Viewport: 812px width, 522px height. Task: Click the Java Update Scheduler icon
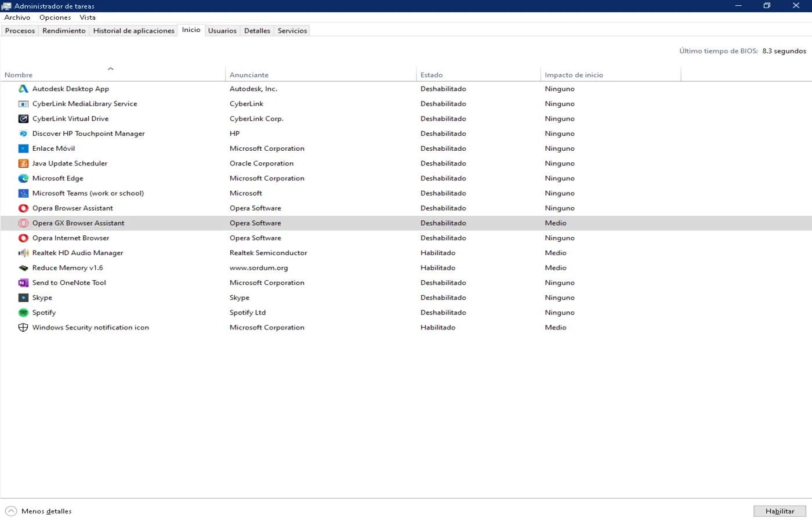(x=23, y=164)
